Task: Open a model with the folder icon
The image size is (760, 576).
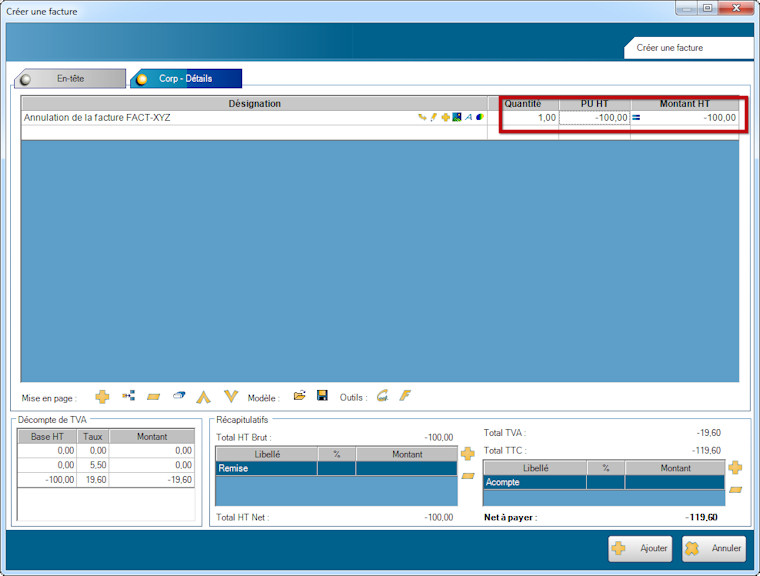Action: [299, 397]
